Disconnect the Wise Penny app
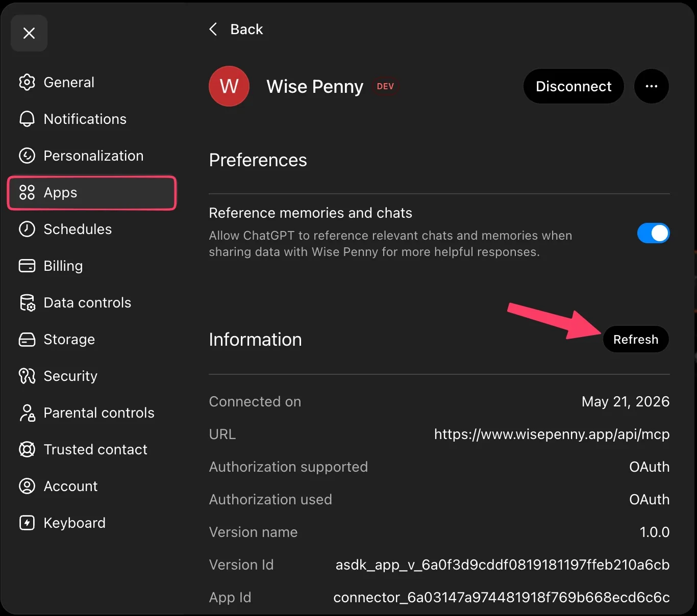 coord(574,86)
